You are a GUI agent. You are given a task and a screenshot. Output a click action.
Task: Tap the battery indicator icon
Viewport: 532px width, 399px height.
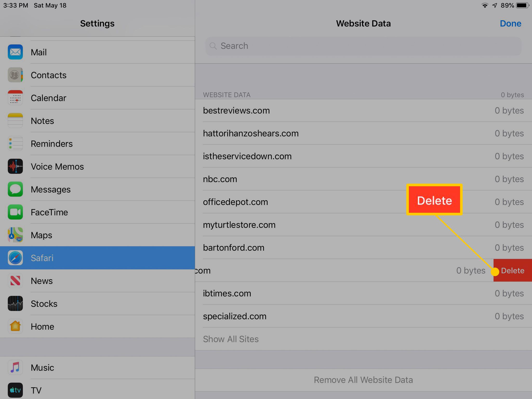(523, 5)
